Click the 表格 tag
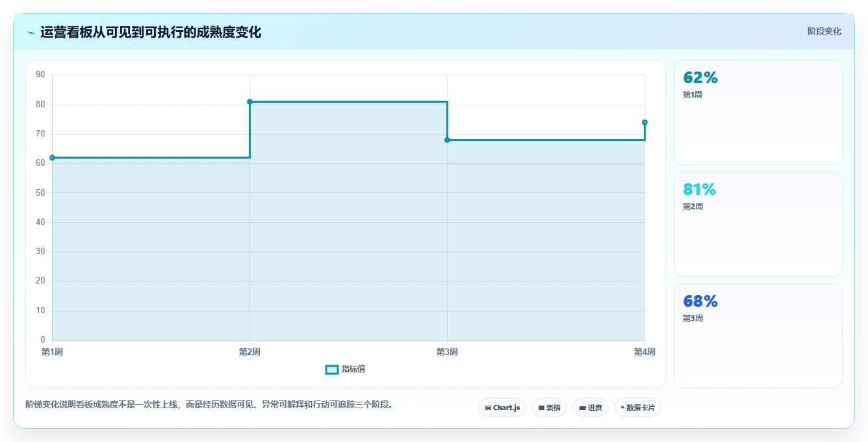This screenshot has height=442, width=868. (x=549, y=408)
